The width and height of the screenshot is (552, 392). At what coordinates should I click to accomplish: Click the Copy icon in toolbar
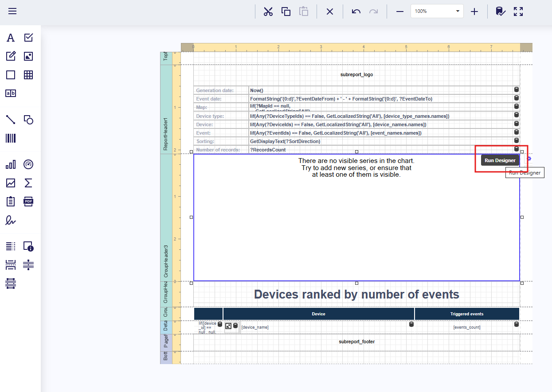286,12
